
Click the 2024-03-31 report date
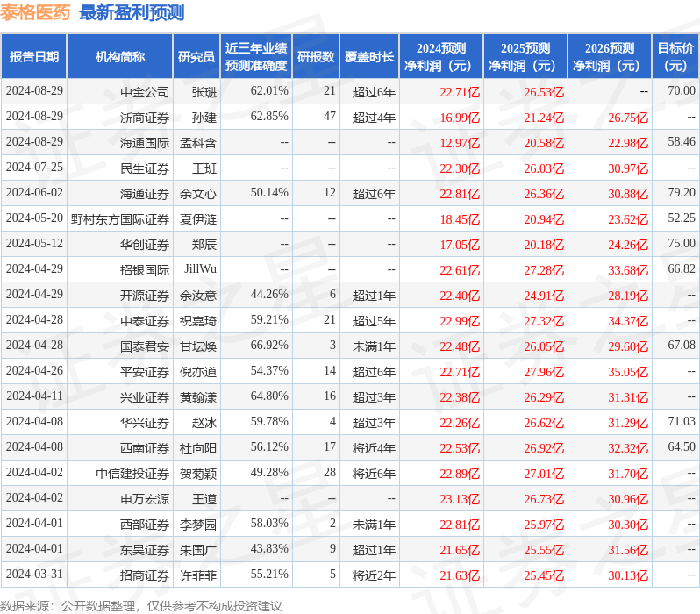point(34,575)
